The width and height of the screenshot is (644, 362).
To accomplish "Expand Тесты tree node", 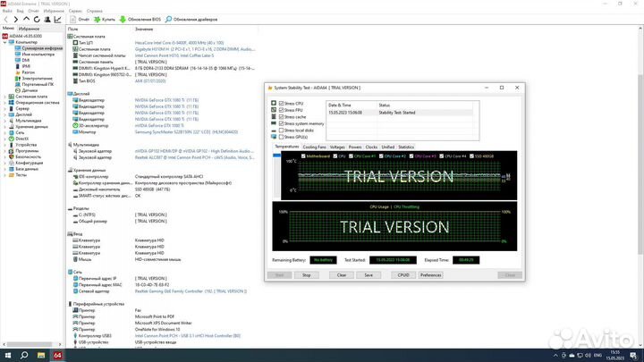I will 5,175.
